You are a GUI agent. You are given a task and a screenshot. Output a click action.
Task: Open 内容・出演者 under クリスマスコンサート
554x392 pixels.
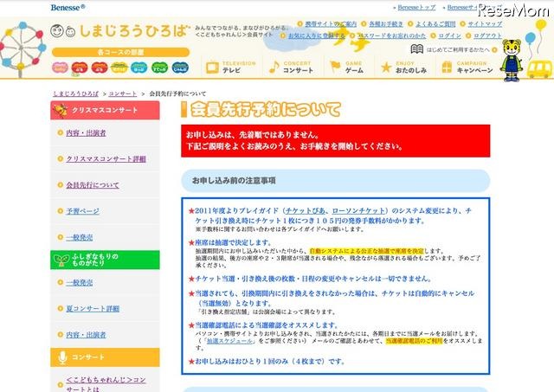click(x=86, y=132)
